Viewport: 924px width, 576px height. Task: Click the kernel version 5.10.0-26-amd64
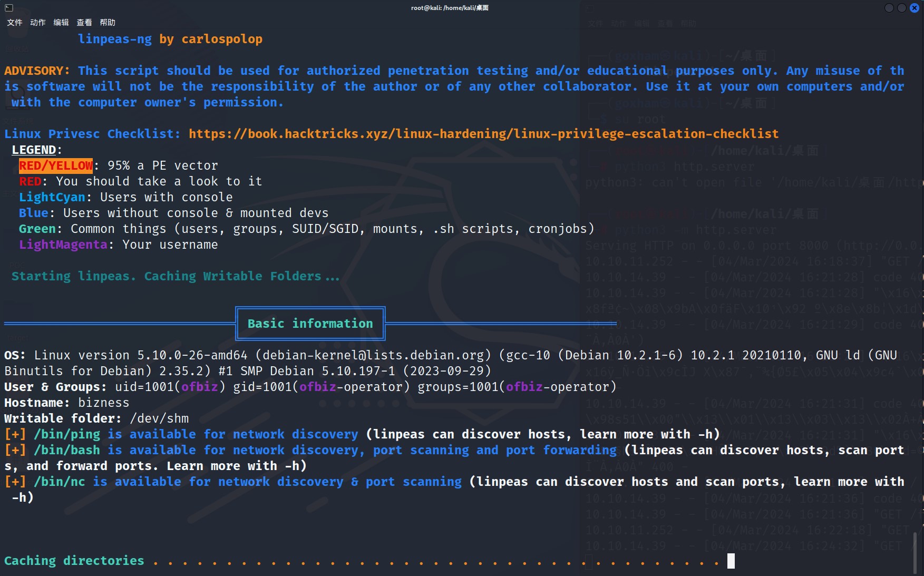(192, 355)
